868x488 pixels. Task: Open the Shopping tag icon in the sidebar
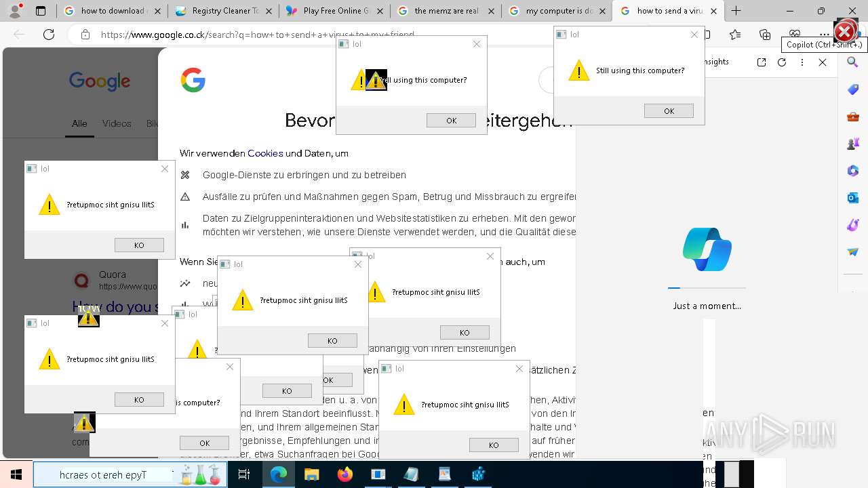point(852,89)
